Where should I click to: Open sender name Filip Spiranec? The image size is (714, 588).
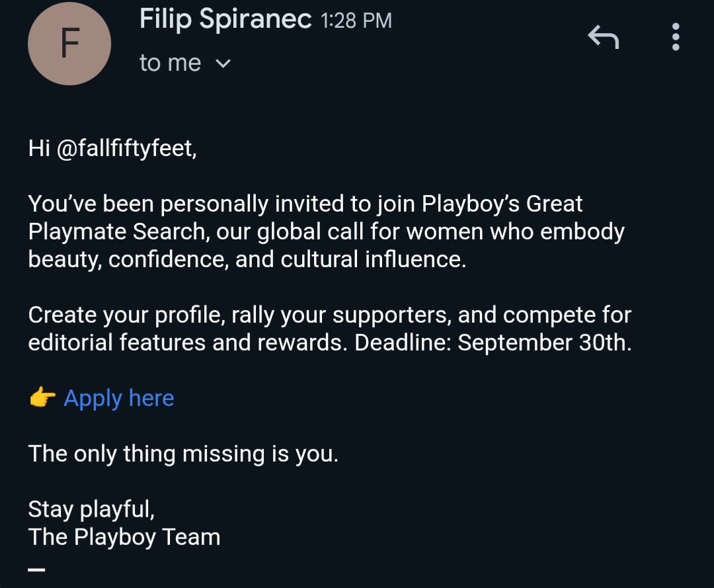tap(225, 19)
